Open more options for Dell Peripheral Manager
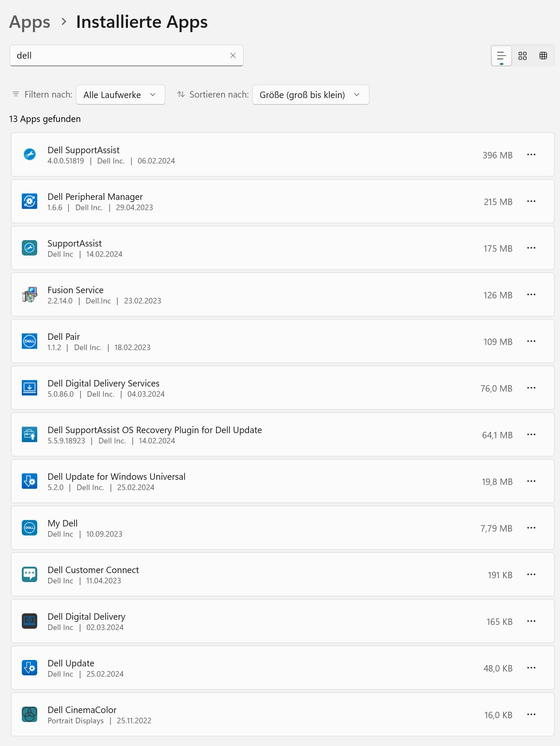This screenshot has width=560, height=746. click(x=531, y=201)
